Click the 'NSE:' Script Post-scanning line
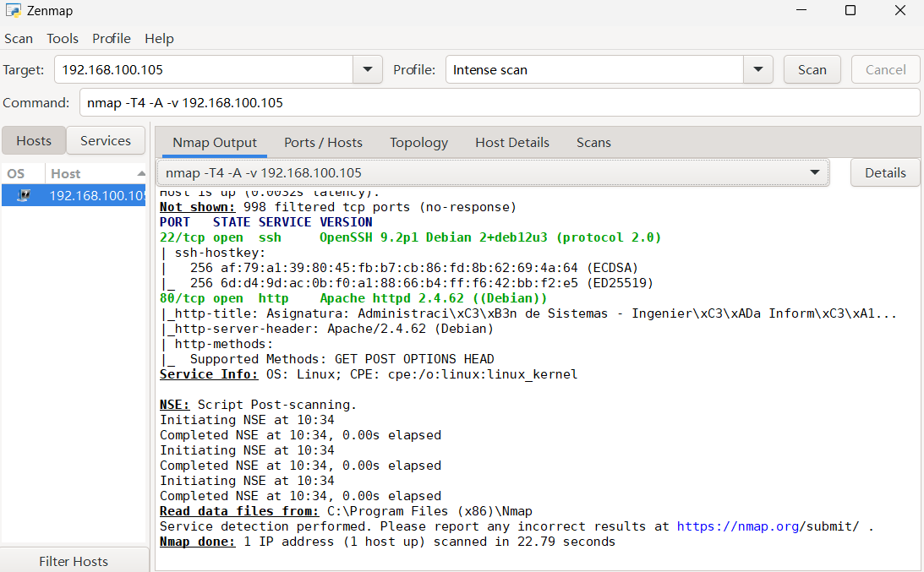 coord(258,405)
